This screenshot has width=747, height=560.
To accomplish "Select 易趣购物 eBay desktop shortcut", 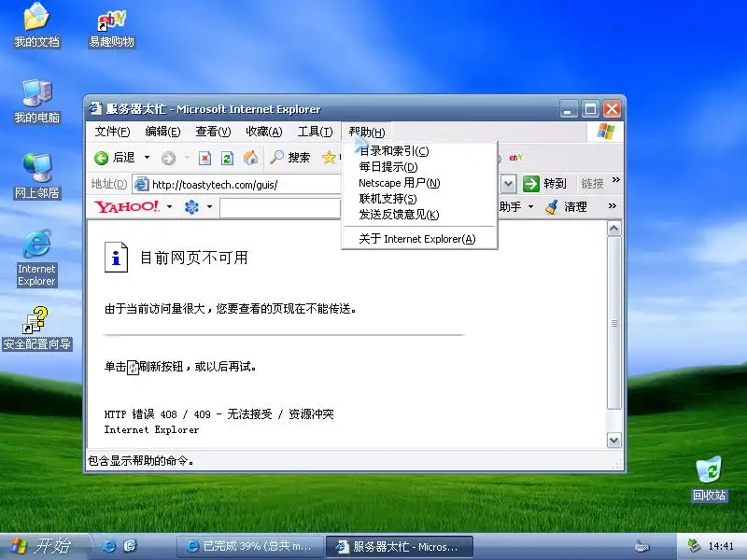I will (111, 29).
